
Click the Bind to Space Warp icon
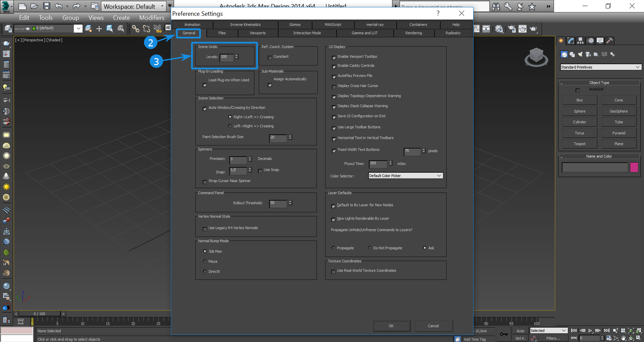coord(157,29)
